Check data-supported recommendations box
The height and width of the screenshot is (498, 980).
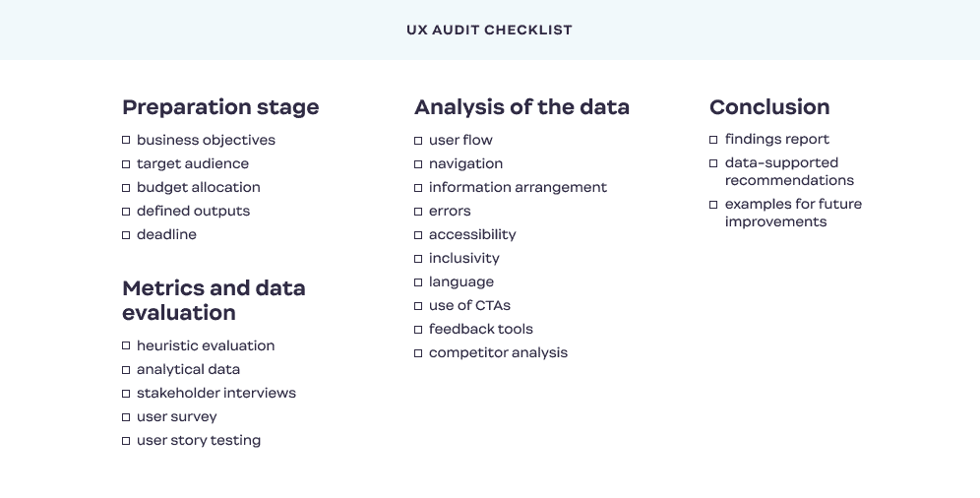click(x=713, y=163)
